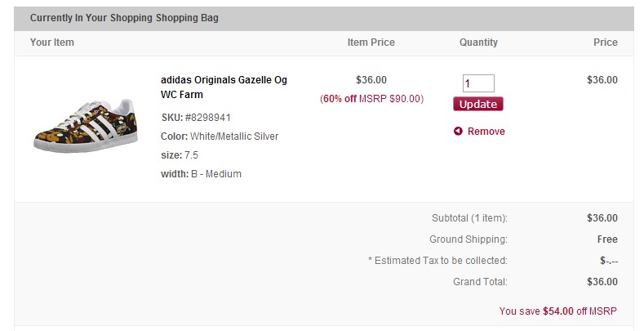Image resolution: width=644 pixels, height=331 pixels.
Task: Click the quantity input field
Action: [x=478, y=83]
